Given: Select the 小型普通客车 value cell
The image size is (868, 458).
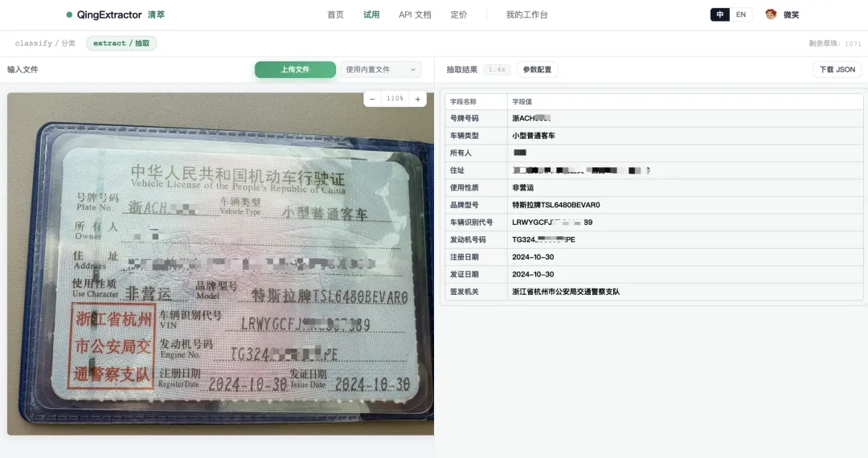Looking at the screenshot, I should coord(685,136).
